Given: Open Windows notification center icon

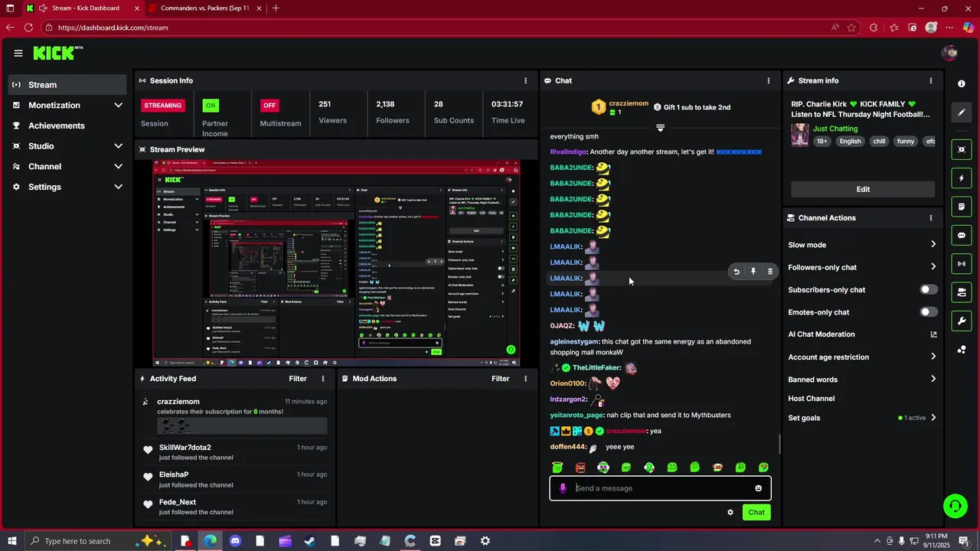Looking at the screenshot, I should [x=964, y=541].
